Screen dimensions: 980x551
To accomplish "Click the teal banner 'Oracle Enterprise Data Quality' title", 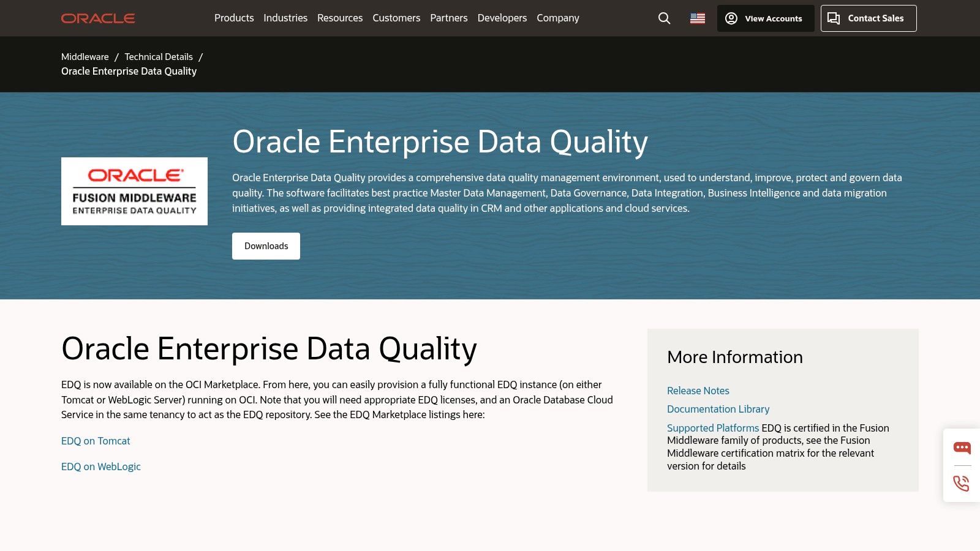I will pos(440,142).
